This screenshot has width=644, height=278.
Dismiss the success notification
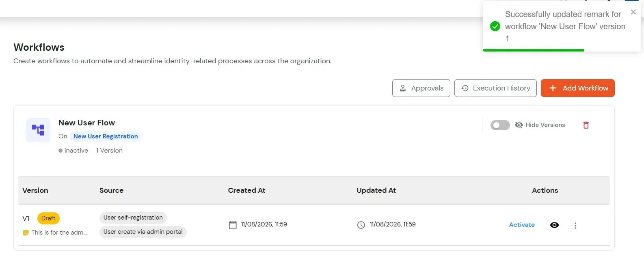(633, 12)
